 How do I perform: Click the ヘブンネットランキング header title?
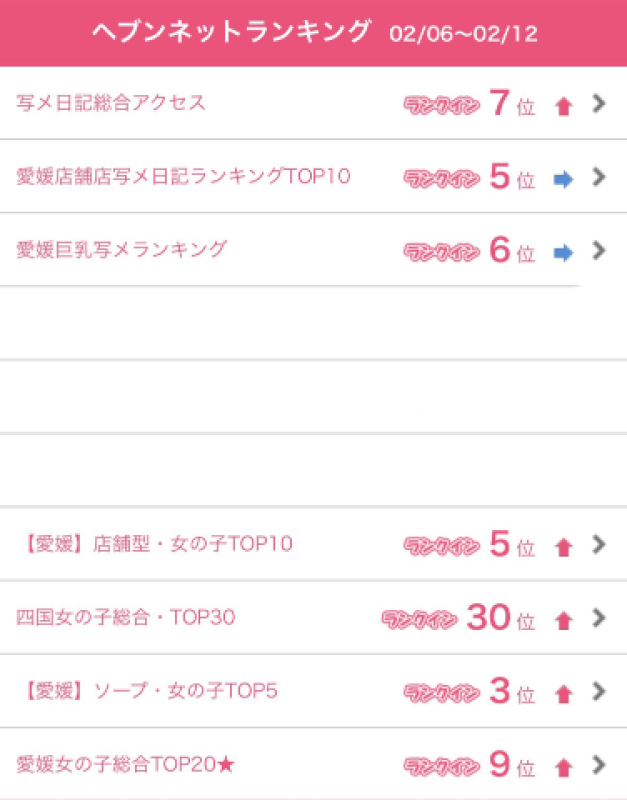pyautogui.click(x=231, y=32)
